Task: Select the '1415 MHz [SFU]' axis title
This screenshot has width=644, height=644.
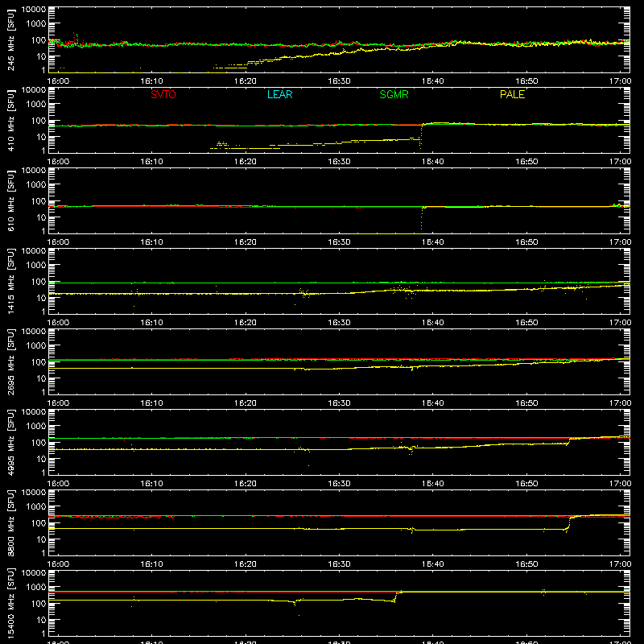Action: 11,281
